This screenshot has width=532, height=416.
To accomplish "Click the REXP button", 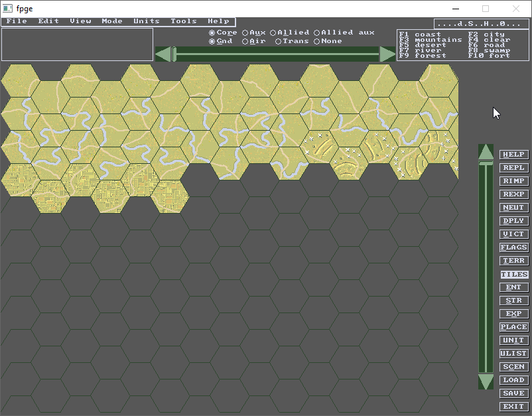I will [514, 194].
